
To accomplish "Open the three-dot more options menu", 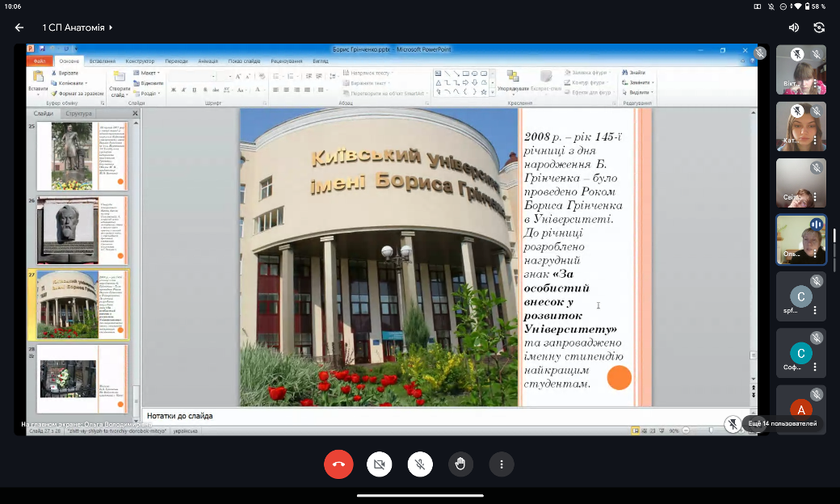I will (502, 464).
